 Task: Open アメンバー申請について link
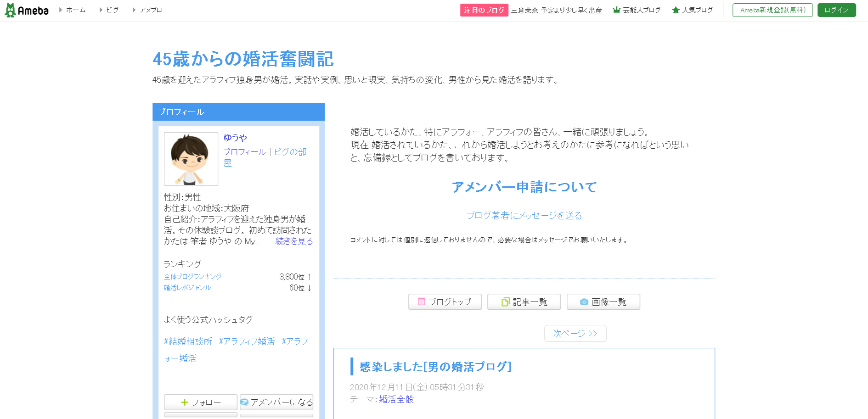point(524,187)
